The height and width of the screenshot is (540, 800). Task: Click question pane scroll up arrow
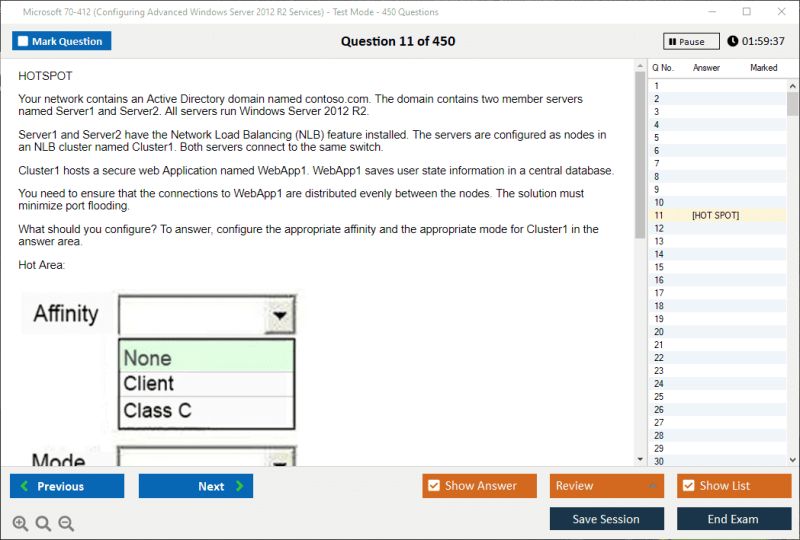640,66
